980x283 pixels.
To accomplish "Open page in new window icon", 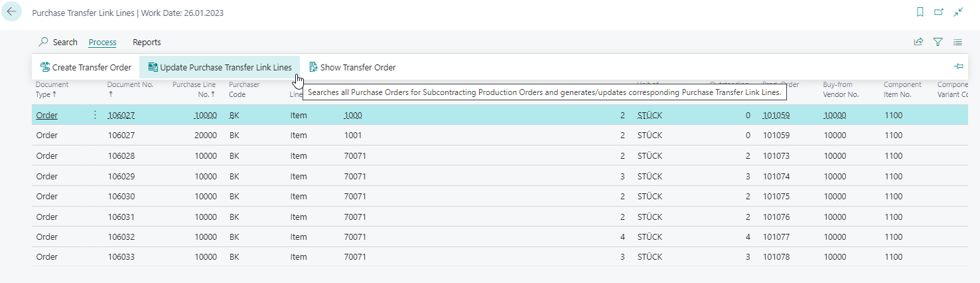I will tap(939, 12).
